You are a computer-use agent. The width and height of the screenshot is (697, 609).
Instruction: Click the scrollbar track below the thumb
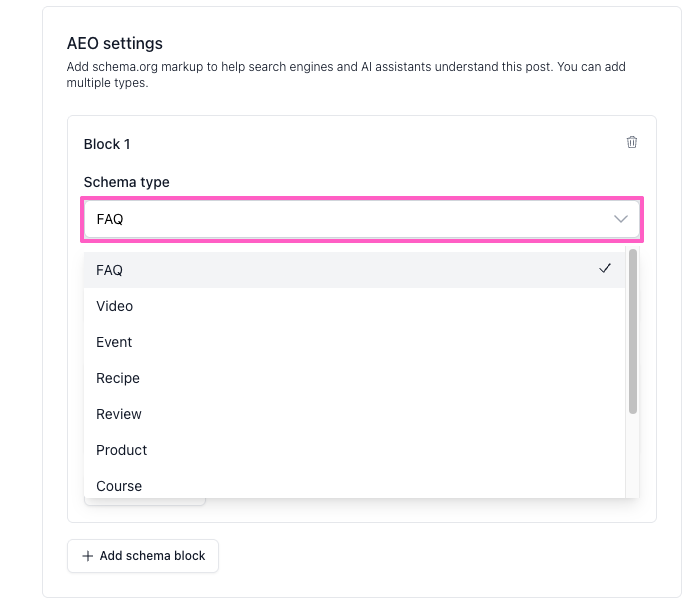(x=633, y=456)
